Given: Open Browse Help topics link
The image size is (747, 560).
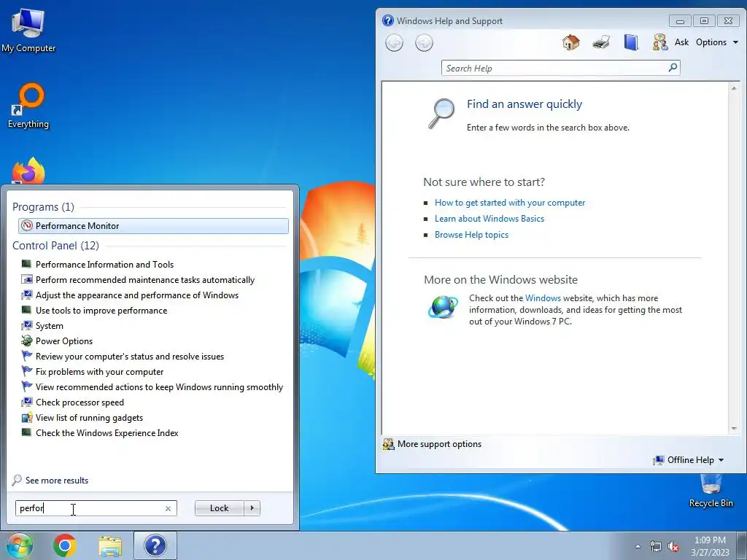Looking at the screenshot, I should 471,235.
